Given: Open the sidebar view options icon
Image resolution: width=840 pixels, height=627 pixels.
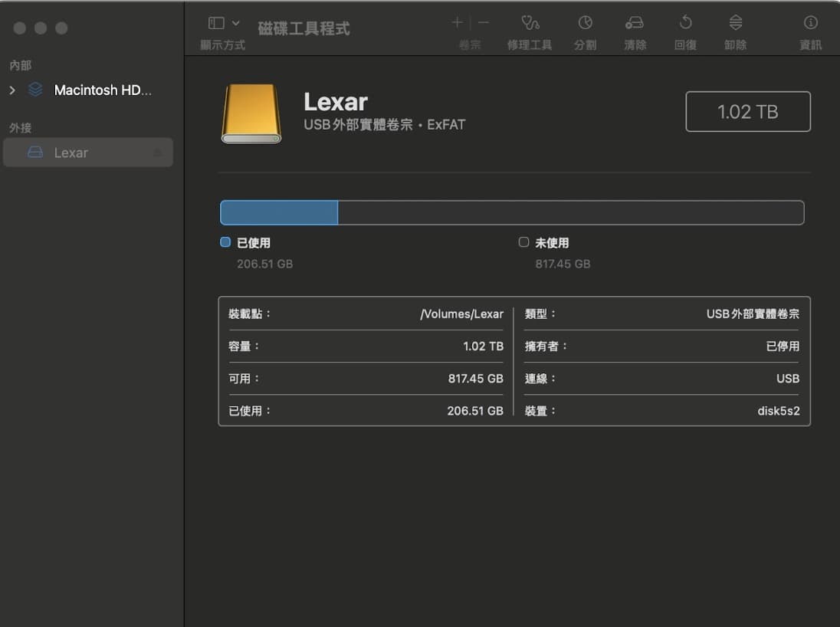Looking at the screenshot, I should point(216,23).
